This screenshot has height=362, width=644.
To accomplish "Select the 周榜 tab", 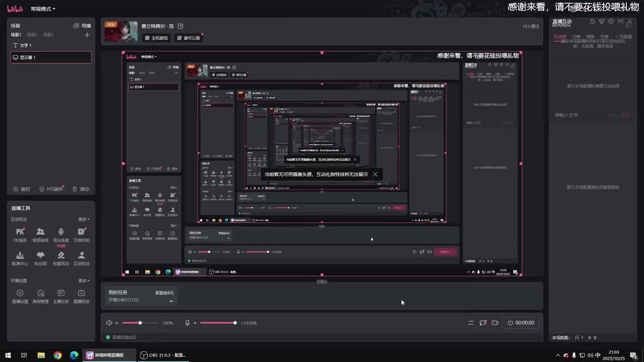I will pos(590,37).
